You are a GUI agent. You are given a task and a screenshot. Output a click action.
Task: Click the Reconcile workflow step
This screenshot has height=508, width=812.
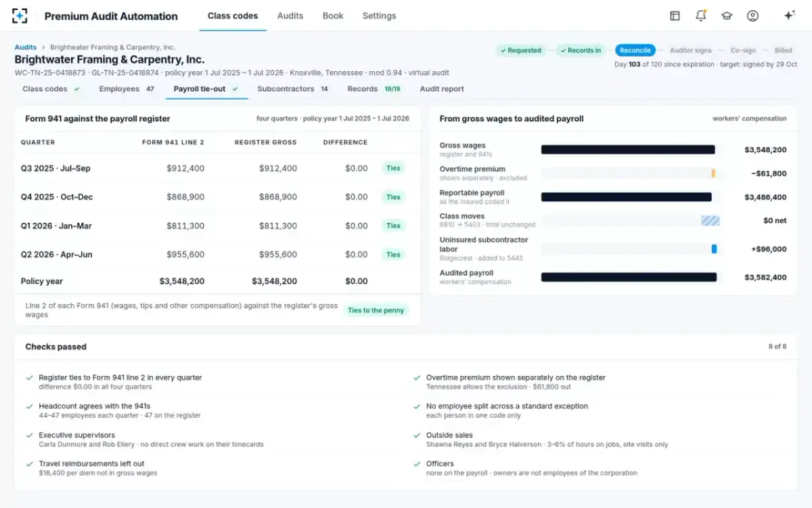635,50
